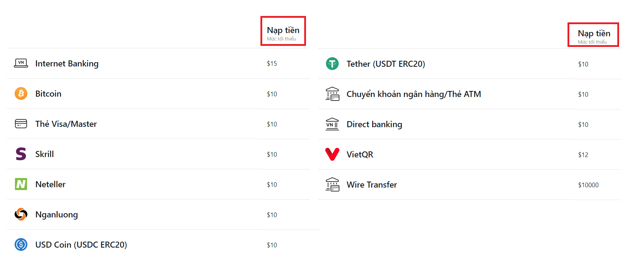Select the $10 minimum for USD Coin

pyautogui.click(x=272, y=245)
